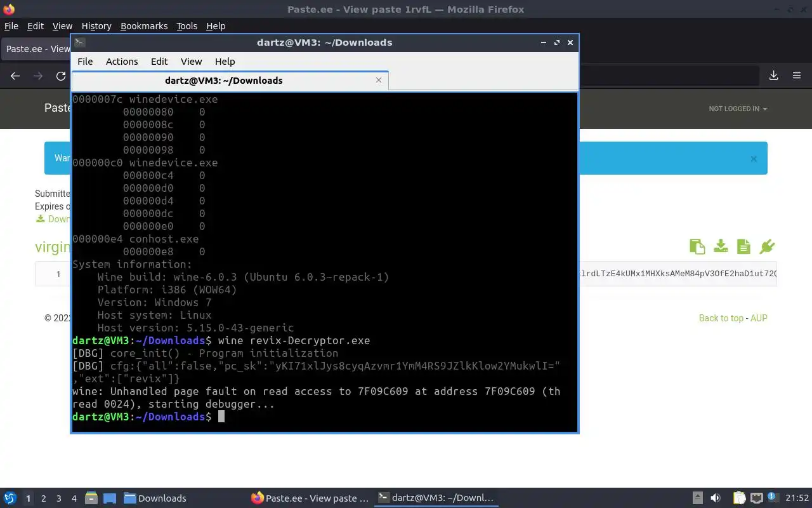812x508 pixels.
Task: Click 'Host version: 5.15.0-43-generic' line
Action: pyautogui.click(x=195, y=328)
